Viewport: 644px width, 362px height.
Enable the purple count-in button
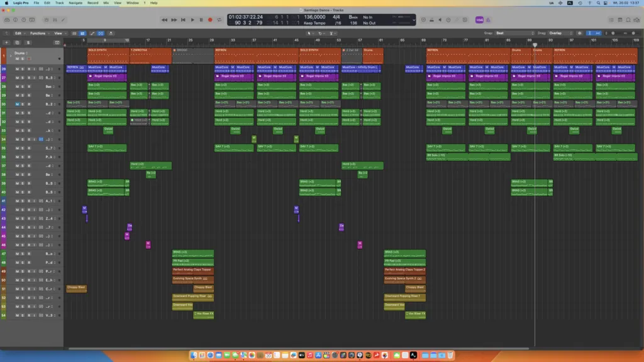coord(479,20)
